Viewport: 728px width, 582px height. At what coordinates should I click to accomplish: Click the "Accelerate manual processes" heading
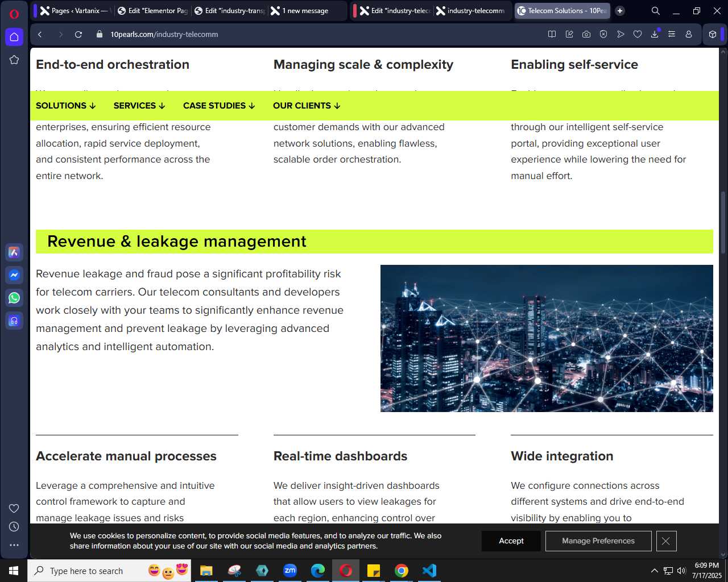tap(126, 456)
